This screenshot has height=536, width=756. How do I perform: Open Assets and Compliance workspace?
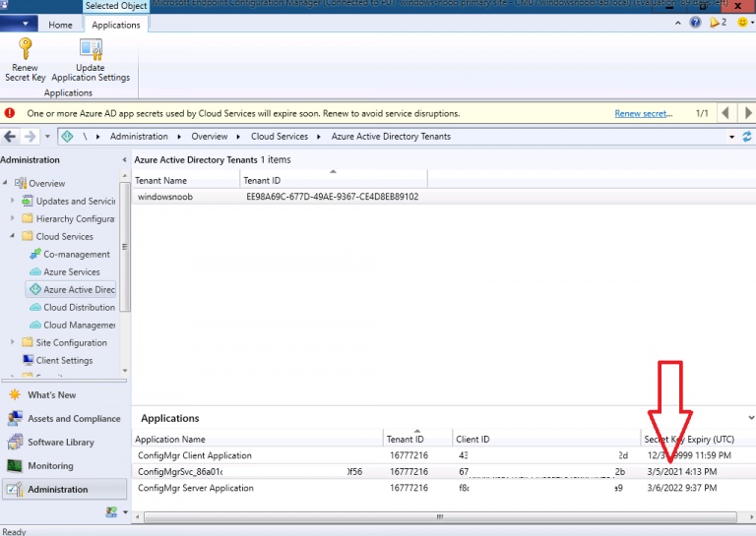pos(74,419)
